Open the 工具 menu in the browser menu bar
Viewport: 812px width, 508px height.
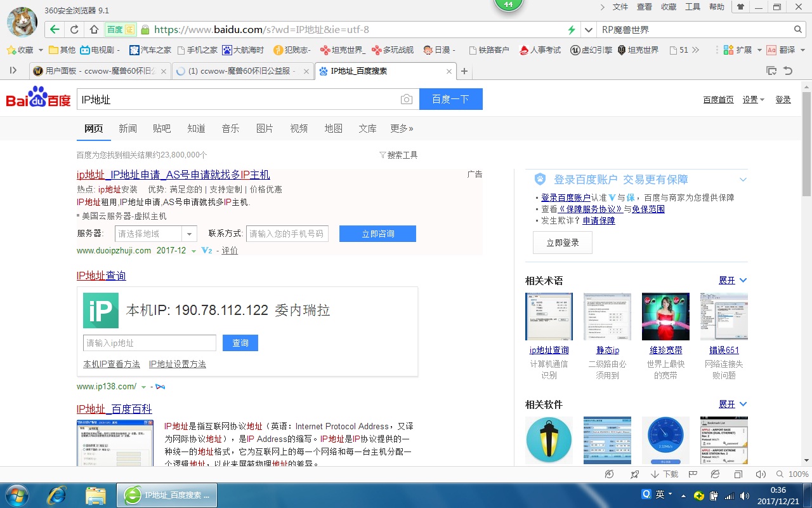[x=693, y=7]
